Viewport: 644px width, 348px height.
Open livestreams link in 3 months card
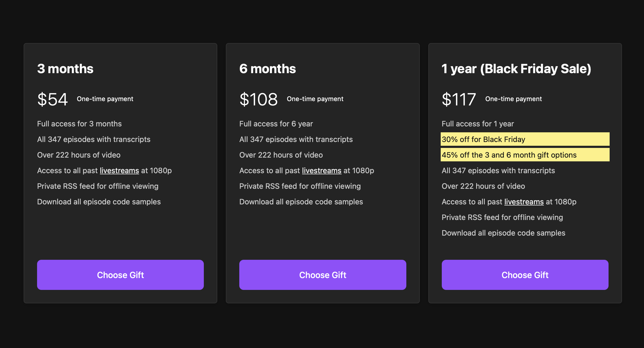[119, 171]
